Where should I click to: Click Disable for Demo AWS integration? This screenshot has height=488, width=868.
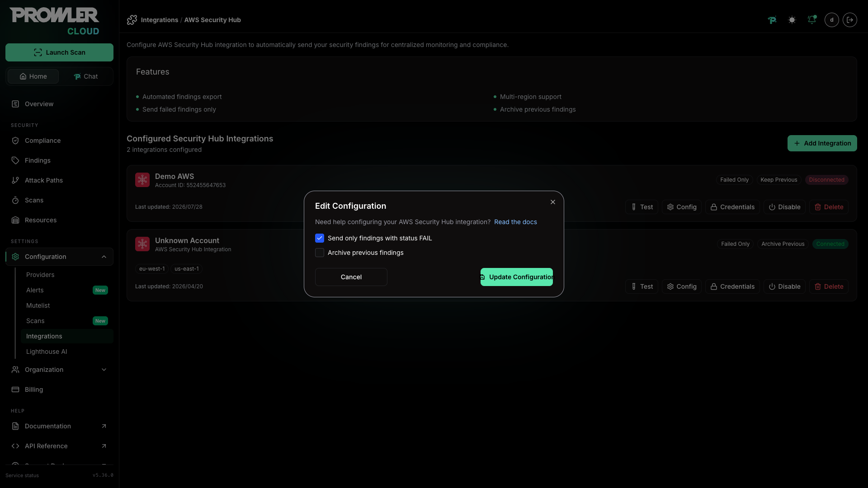click(x=784, y=207)
